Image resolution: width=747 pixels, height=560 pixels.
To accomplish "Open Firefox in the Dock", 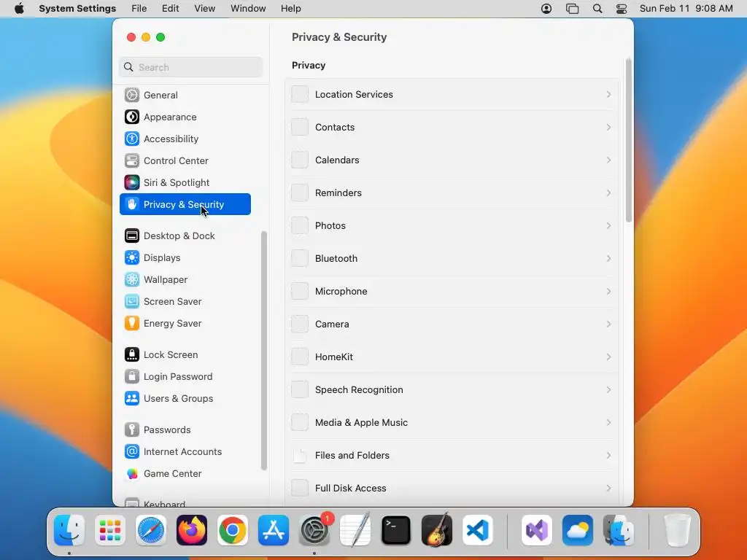I will point(192,530).
